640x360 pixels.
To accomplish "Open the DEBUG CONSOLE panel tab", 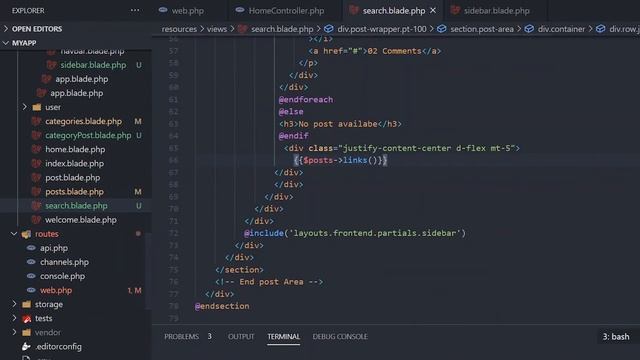I will 340,336.
